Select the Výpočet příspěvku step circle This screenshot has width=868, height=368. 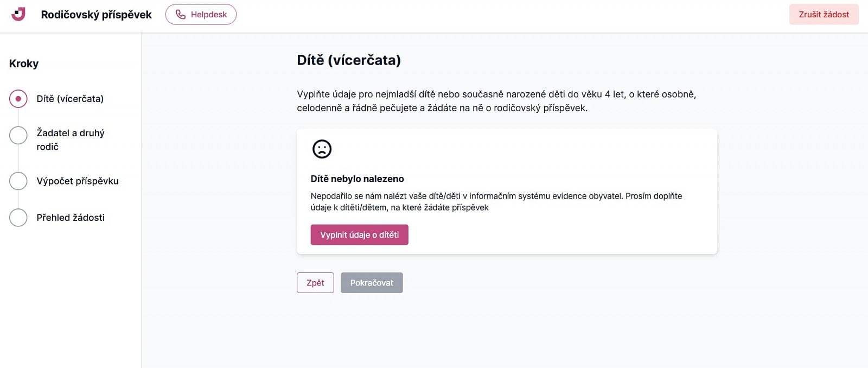pos(18,181)
